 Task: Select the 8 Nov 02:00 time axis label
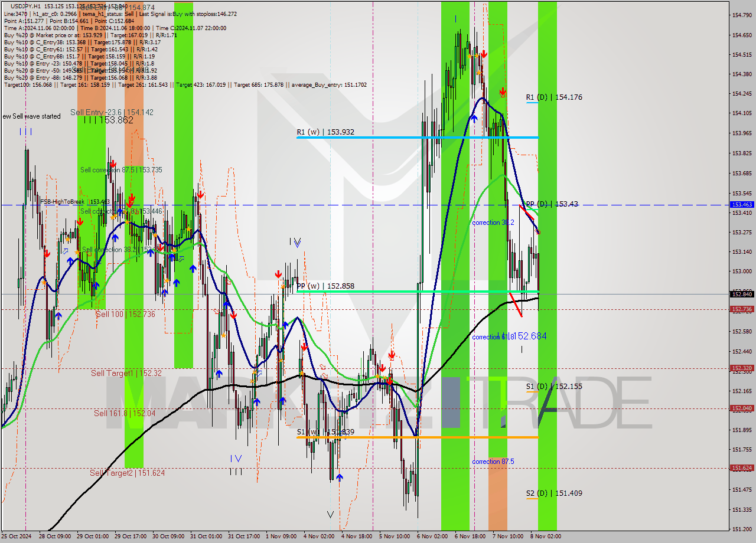[545, 537]
